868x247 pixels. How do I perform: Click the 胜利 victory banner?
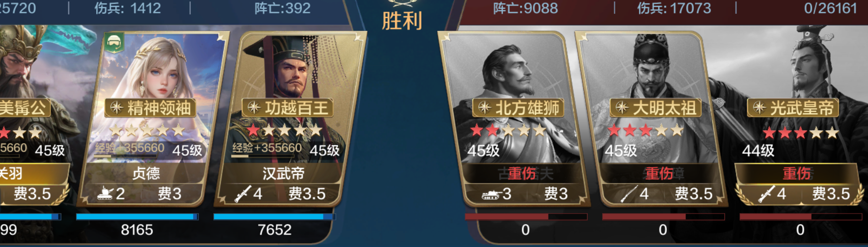point(402,21)
